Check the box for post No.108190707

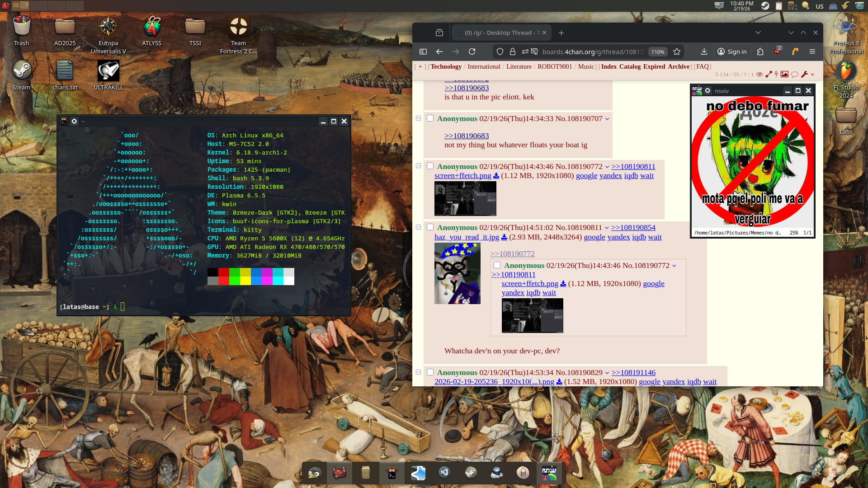(430, 118)
